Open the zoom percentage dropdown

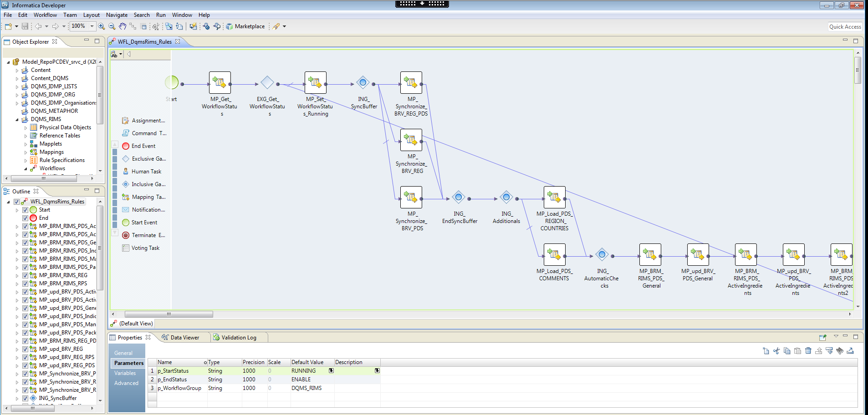pyautogui.click(x=92, y=26)
